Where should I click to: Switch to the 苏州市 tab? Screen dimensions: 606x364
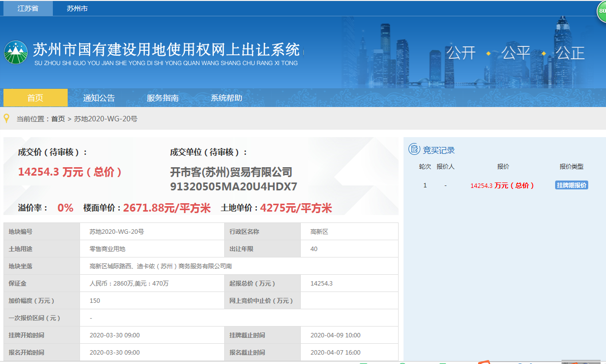click(x=77, y=8)
